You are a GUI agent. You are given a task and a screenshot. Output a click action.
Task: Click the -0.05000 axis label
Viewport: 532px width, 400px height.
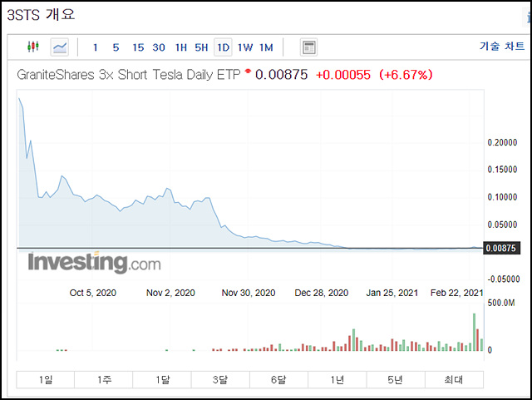tap(504, 279)
